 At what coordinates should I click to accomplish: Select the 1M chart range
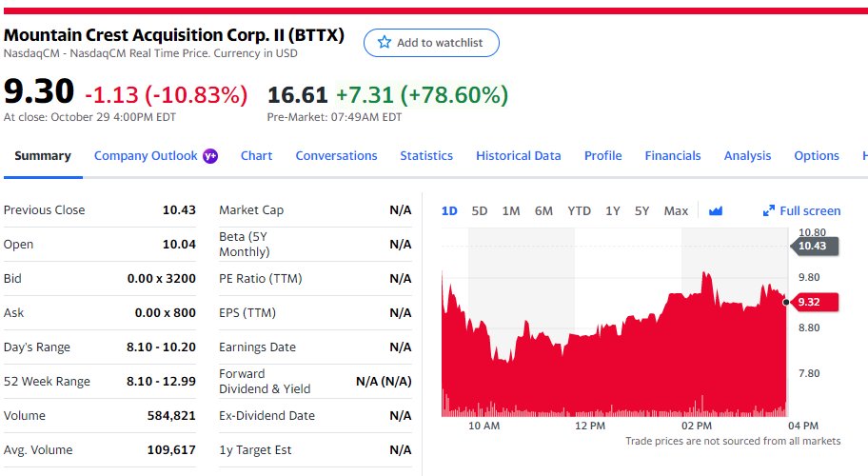point(511,211)
